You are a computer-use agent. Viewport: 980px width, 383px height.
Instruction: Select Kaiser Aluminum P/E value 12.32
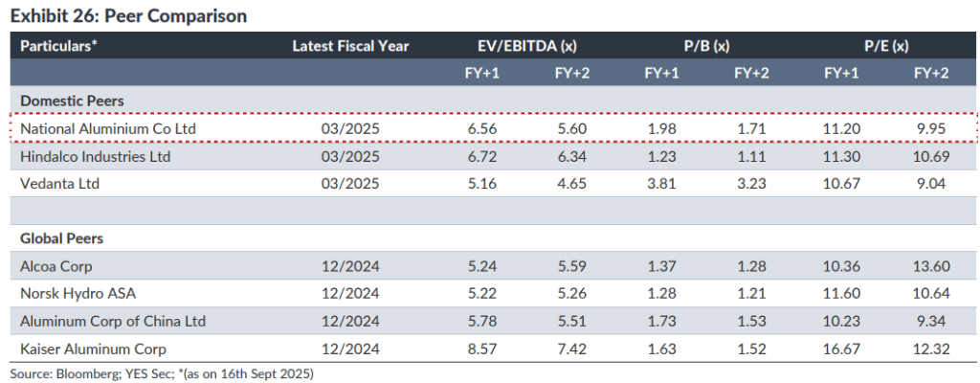point(930,349)
